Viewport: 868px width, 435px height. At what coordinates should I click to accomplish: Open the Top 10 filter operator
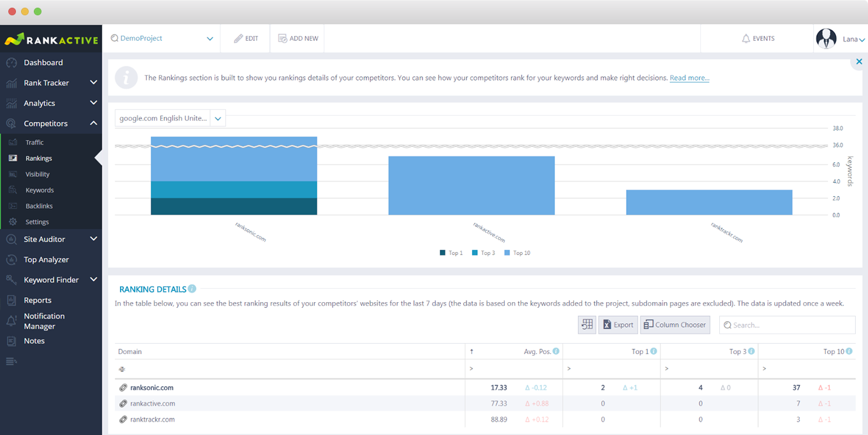[x=765, y=369]
